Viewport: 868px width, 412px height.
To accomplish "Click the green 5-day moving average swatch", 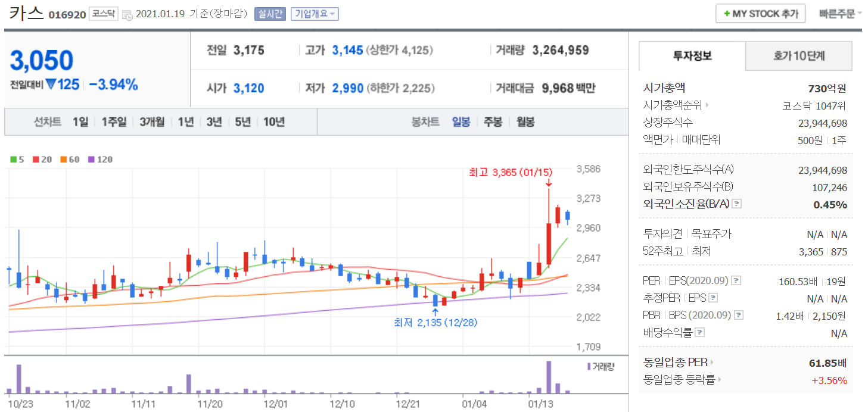I will pos(14,160).
